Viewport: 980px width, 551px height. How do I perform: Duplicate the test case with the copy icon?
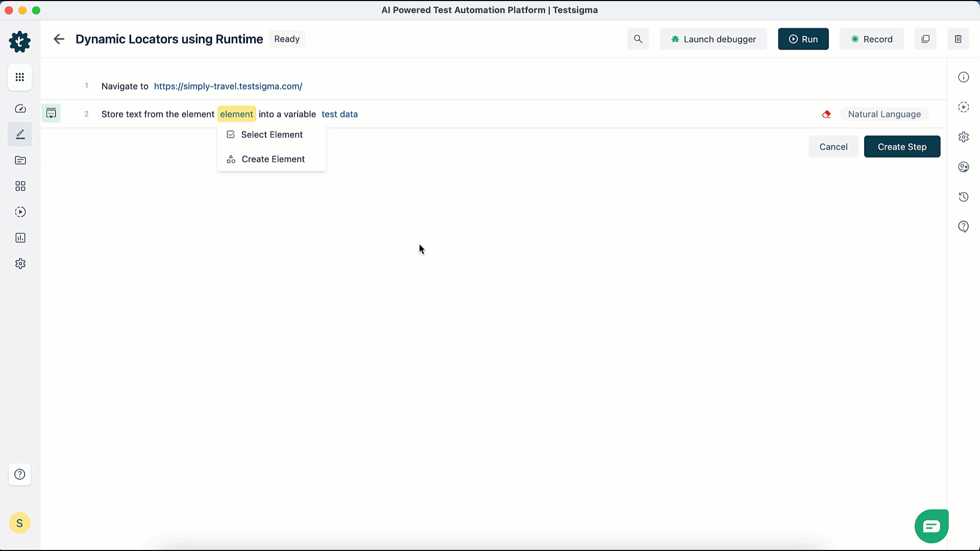click(x=925, y=39)
